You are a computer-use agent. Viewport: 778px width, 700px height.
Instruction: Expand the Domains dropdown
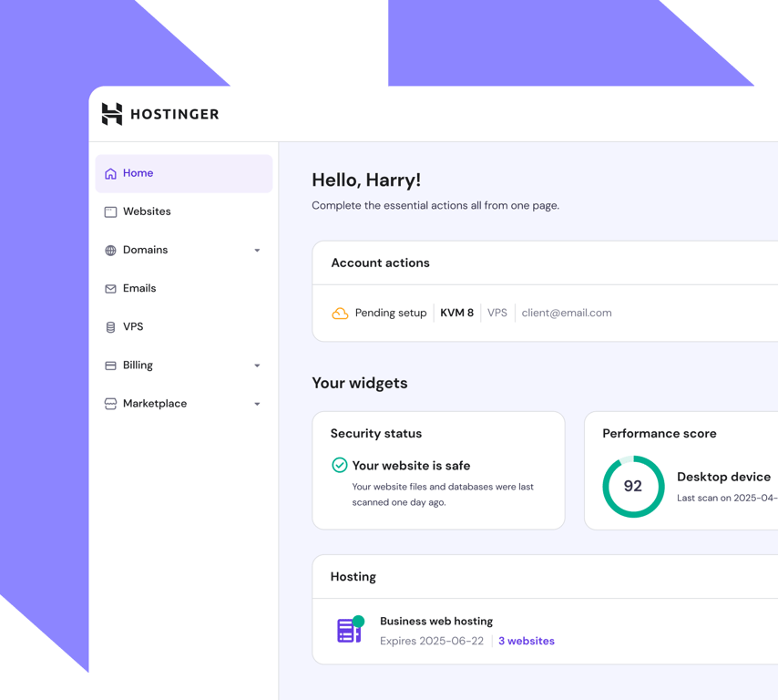(258, 250)
